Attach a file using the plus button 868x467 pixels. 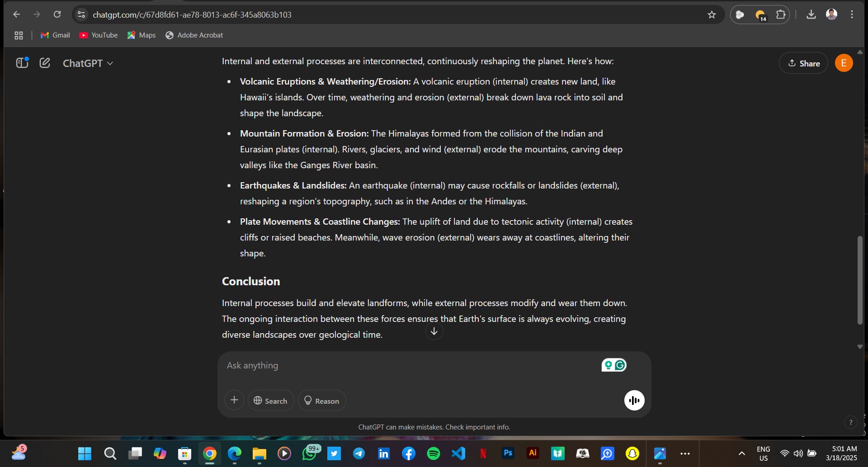pos(234,400)
